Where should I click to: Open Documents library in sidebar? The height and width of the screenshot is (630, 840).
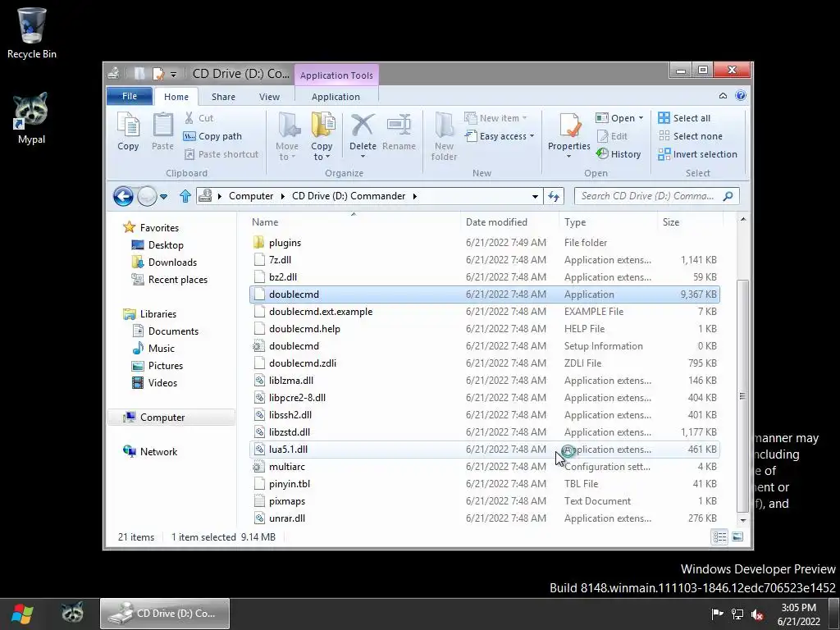tap(173, 331)
